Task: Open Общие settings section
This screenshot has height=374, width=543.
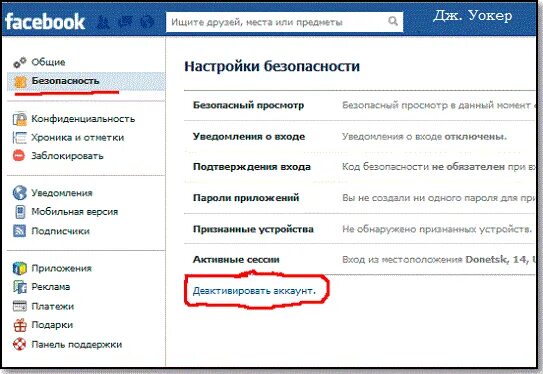Action: [48, 62]
